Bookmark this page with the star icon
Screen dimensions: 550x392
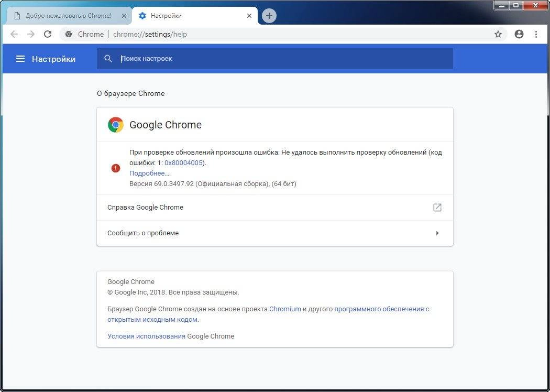tap(498, 34)
